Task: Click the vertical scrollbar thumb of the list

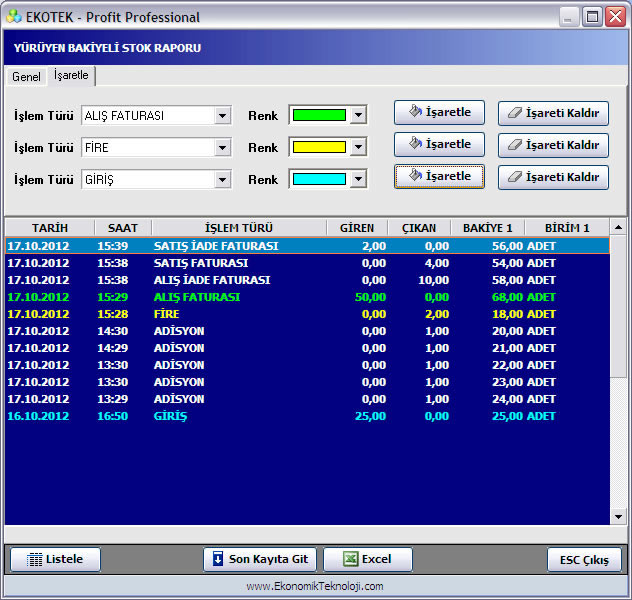Action: coord(618,307)
